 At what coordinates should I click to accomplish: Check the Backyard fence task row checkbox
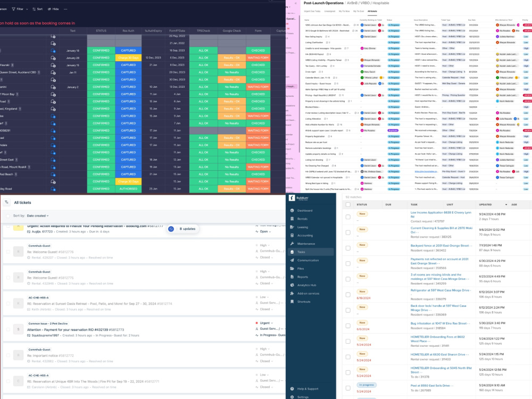tap(348, 248)
